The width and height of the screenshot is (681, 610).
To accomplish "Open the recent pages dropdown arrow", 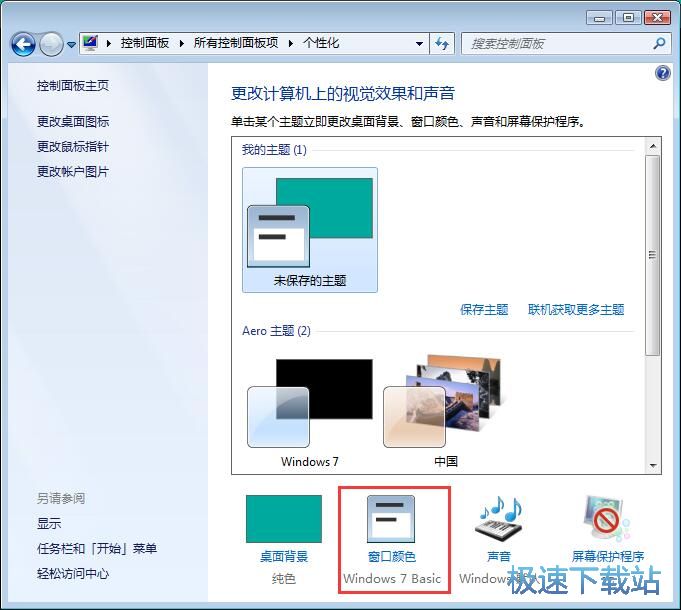I will pos(72,44).
